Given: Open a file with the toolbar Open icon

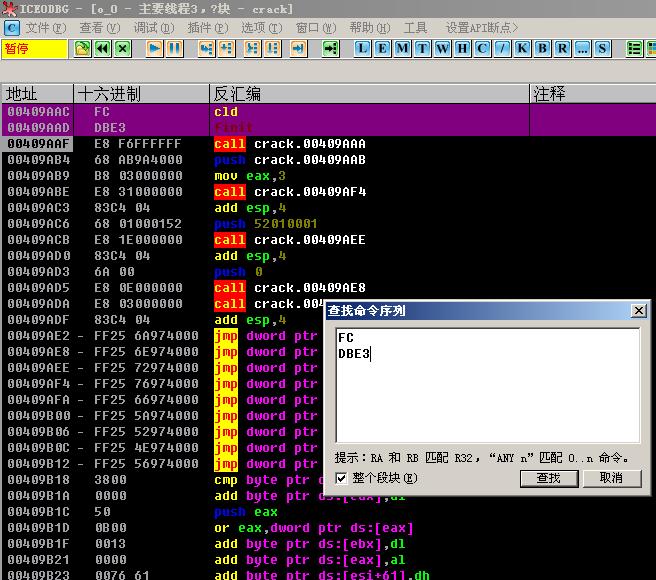Looking at the screenshot, I should (x=82, y=49).
